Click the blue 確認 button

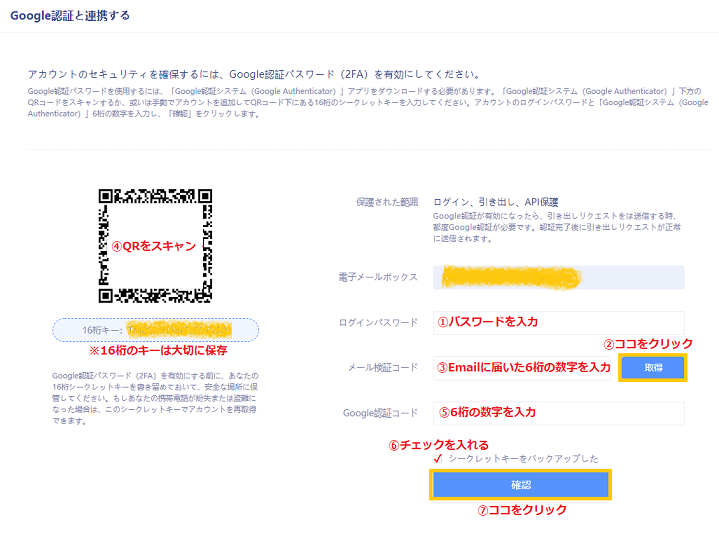520,485
